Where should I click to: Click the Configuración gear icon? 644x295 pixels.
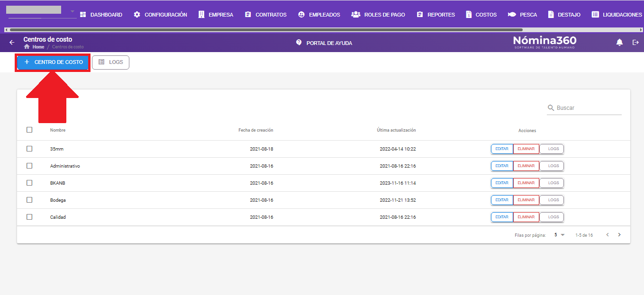(x=137, y=15)
